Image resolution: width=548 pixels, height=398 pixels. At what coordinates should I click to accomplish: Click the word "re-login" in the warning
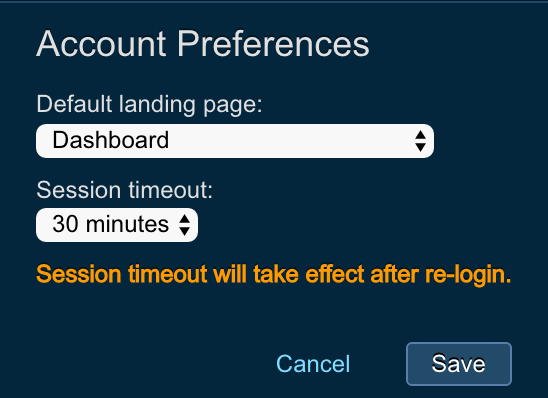[468, 274]
